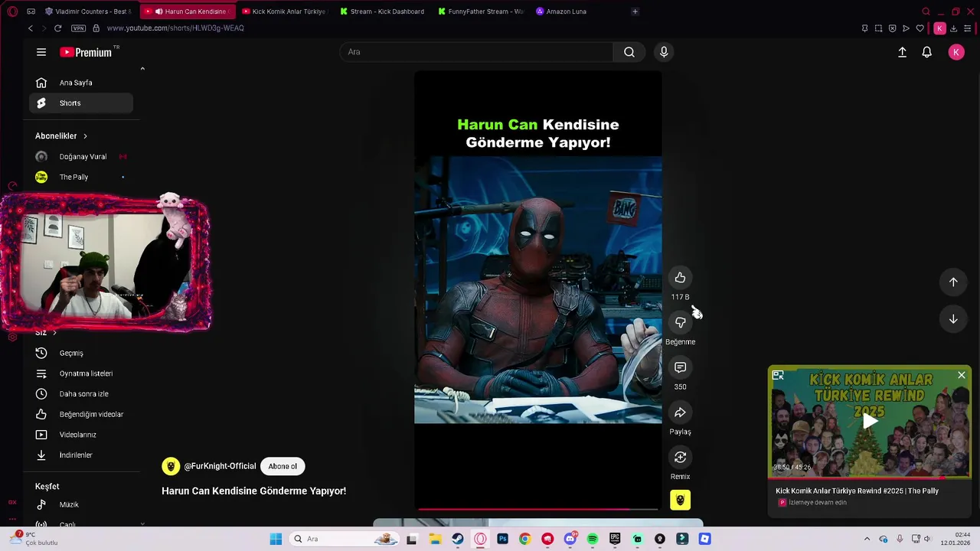Start voice search with the microphone icon

664,52
